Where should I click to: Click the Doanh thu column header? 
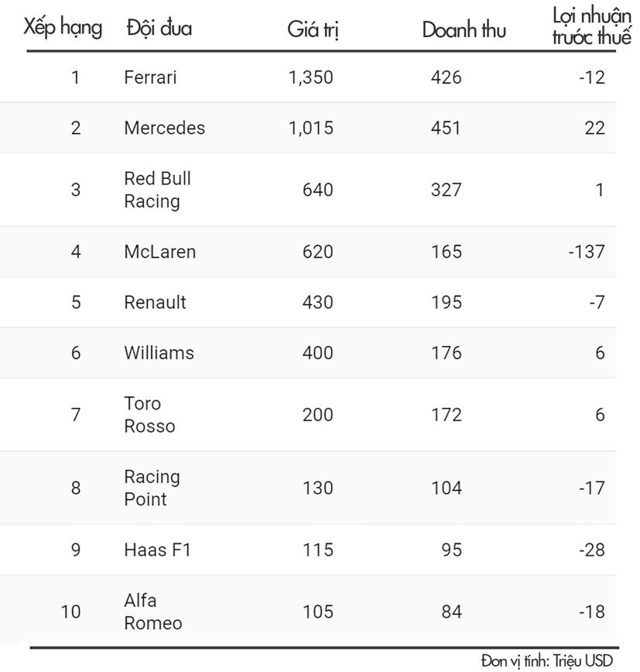pos(464,30)
